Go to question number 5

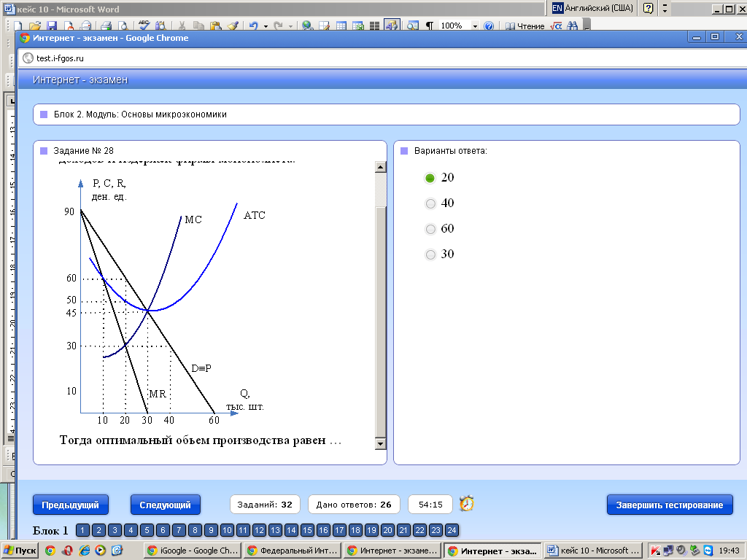point(147,530)
